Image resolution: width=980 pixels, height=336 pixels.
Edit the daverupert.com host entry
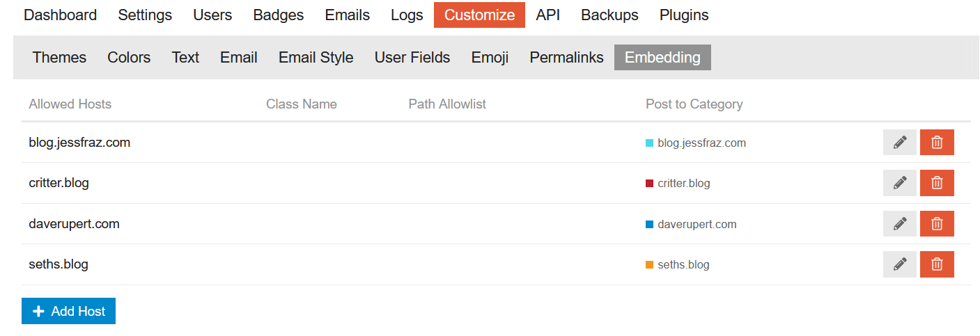coord(900,224)
